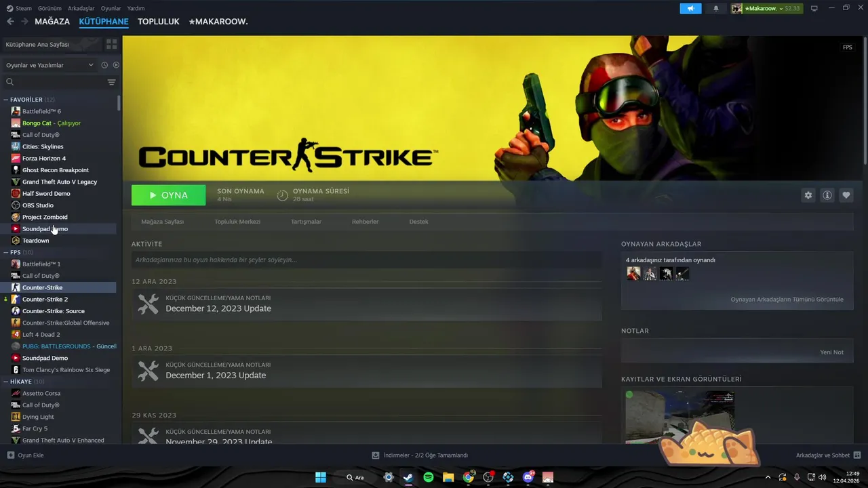
Task: Open the game information icon
Action: click(x=827, y=195)
